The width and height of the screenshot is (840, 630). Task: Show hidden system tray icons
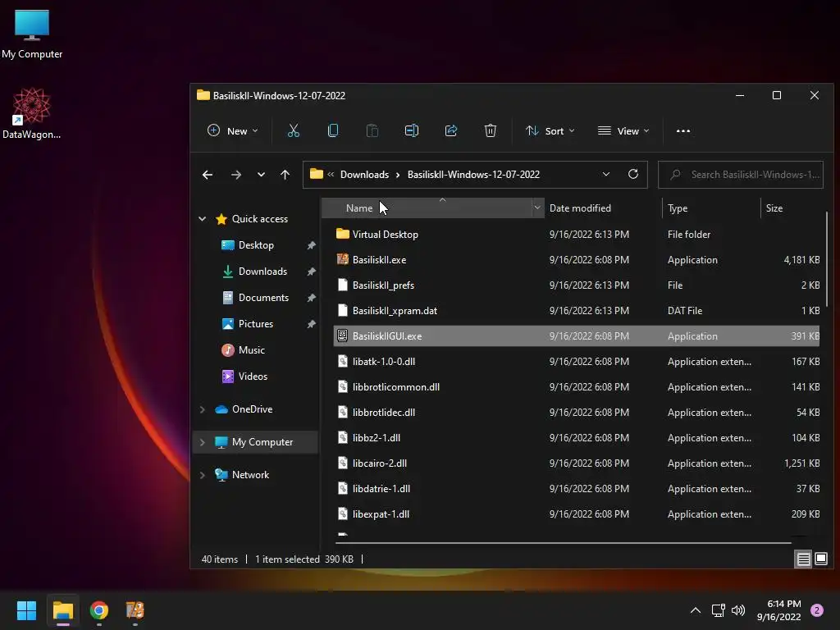[696, 610]
